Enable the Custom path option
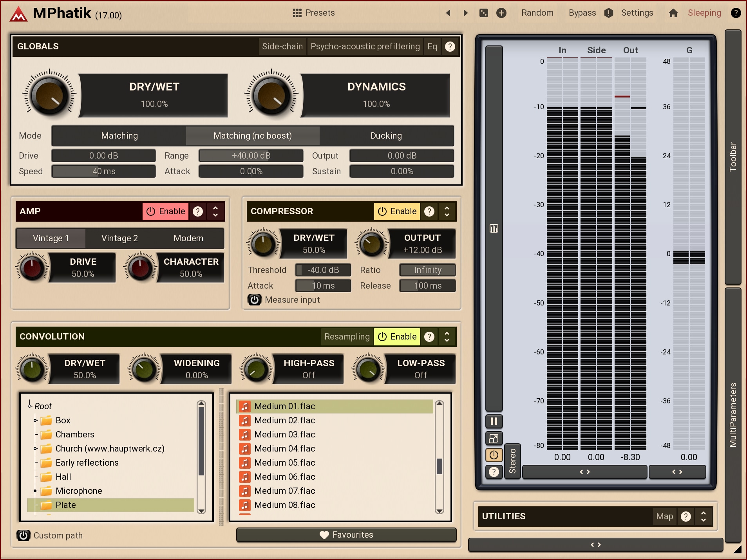The image size is (747, 560). click(x=24, y=535)
